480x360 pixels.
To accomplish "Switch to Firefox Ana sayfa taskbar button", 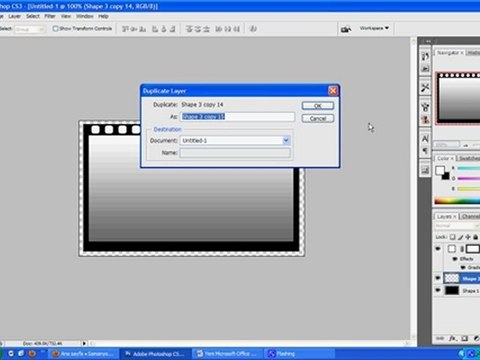I will [84, 354].
